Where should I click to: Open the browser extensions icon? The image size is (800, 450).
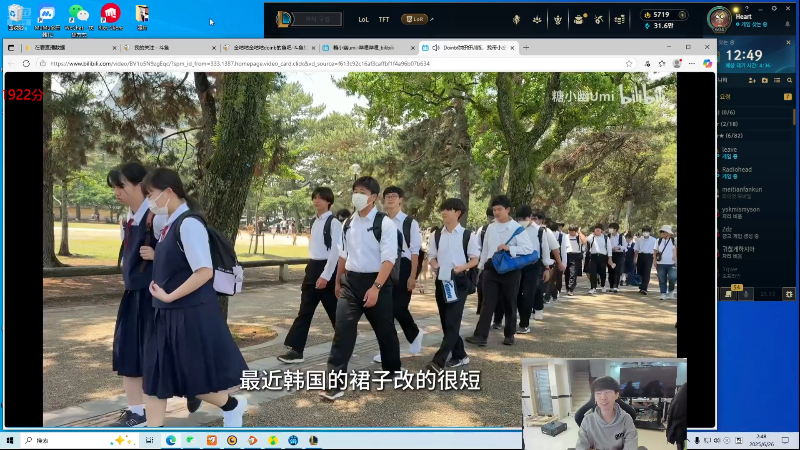coord(647,63)
